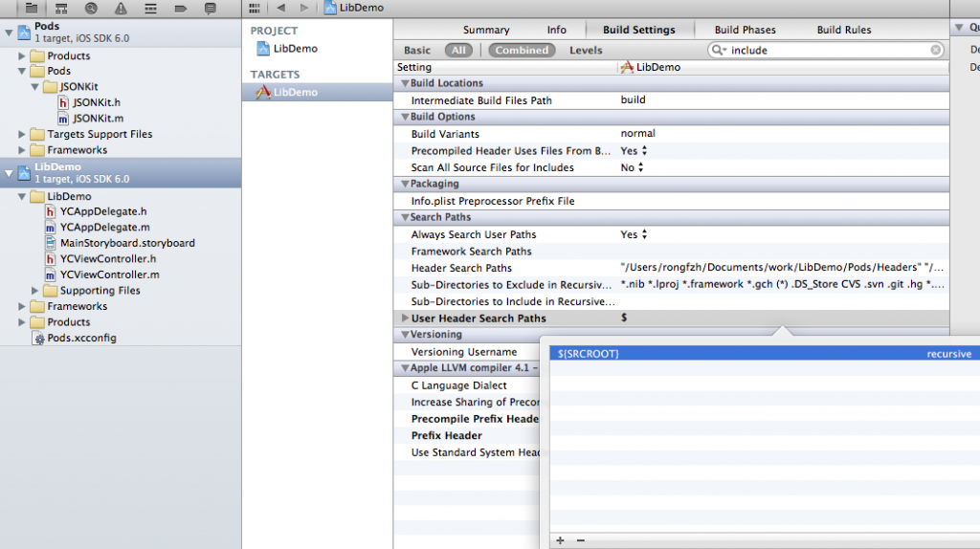Toggle the Basic settings filter

point(417,50)
